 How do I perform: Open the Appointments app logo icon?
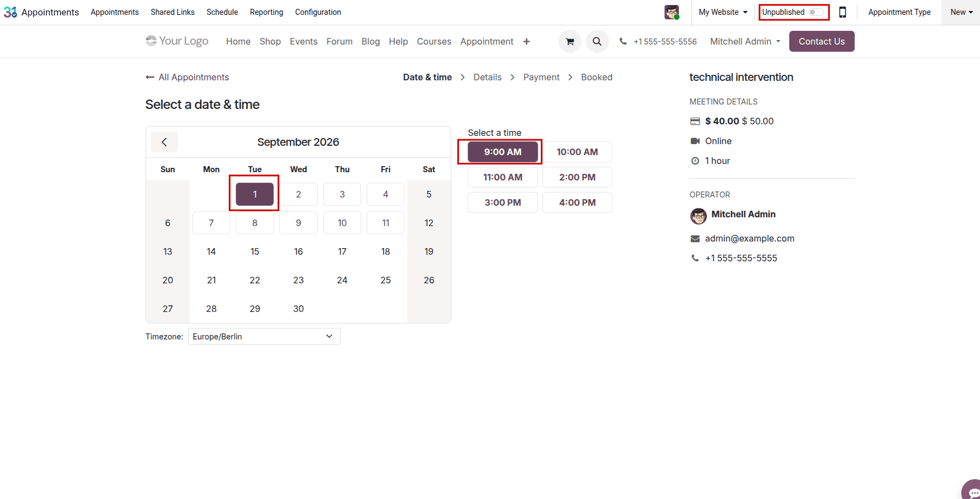10,12
